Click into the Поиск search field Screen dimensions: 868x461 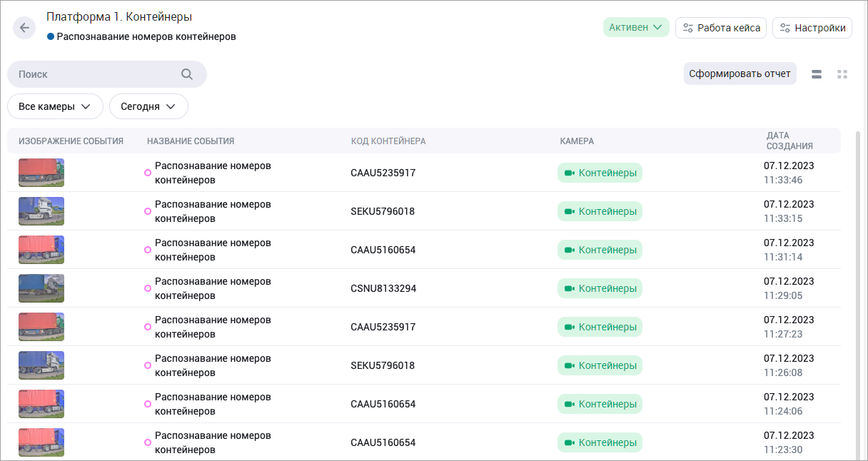(x=93, y=74)
